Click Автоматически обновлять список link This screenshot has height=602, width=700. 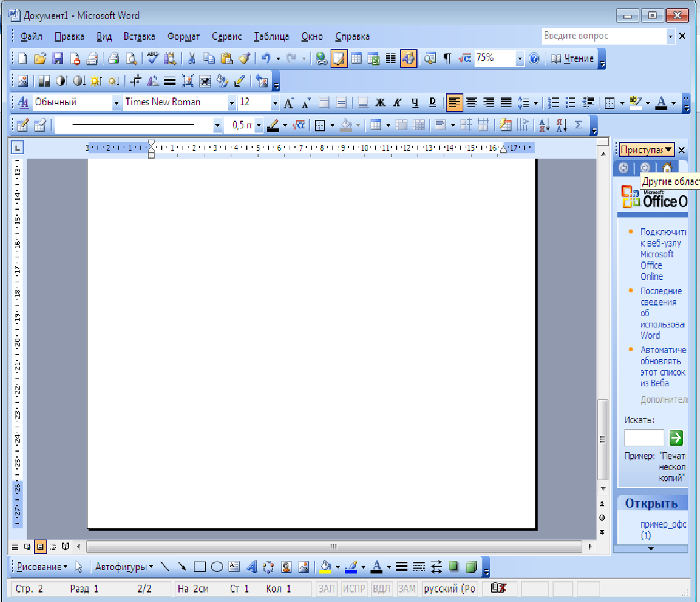[x=663, y=367]
